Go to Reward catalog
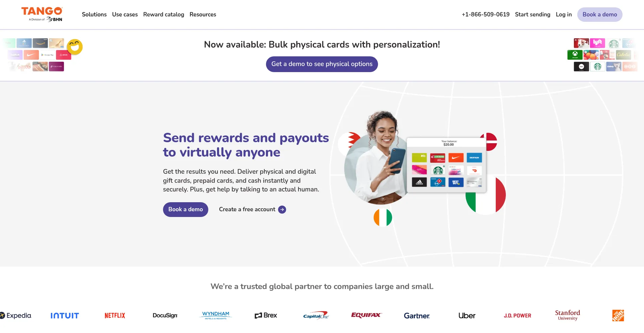 click(164, 14)
